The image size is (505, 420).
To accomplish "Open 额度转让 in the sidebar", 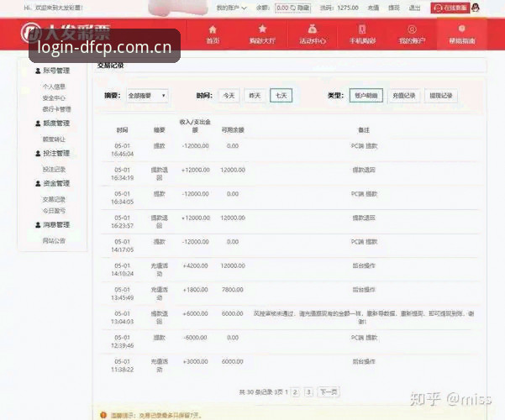I will 54,139.
